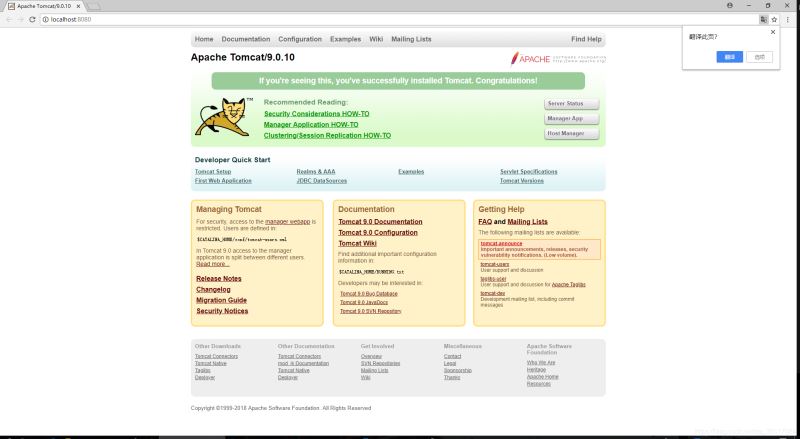The image size is (800, 439).
Task: Bookmark this page with the star icon
Action: (x=774, y=19)
